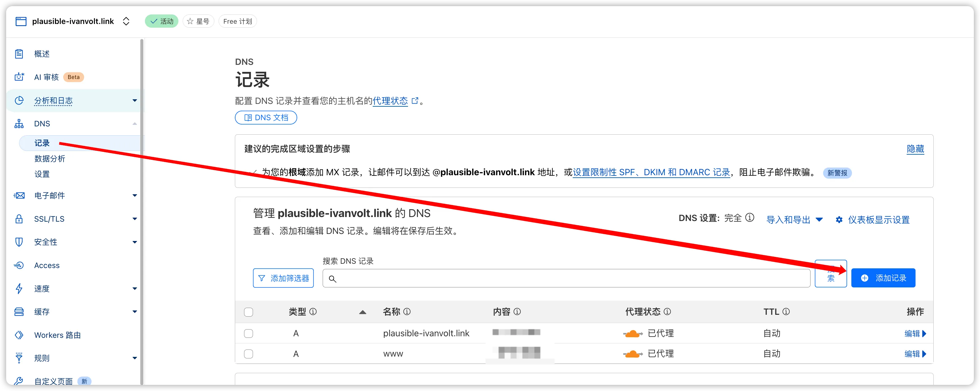Click the website icon beside plausible-ivanvolt.link
980x391 pixels.
(x=21, y=21)
